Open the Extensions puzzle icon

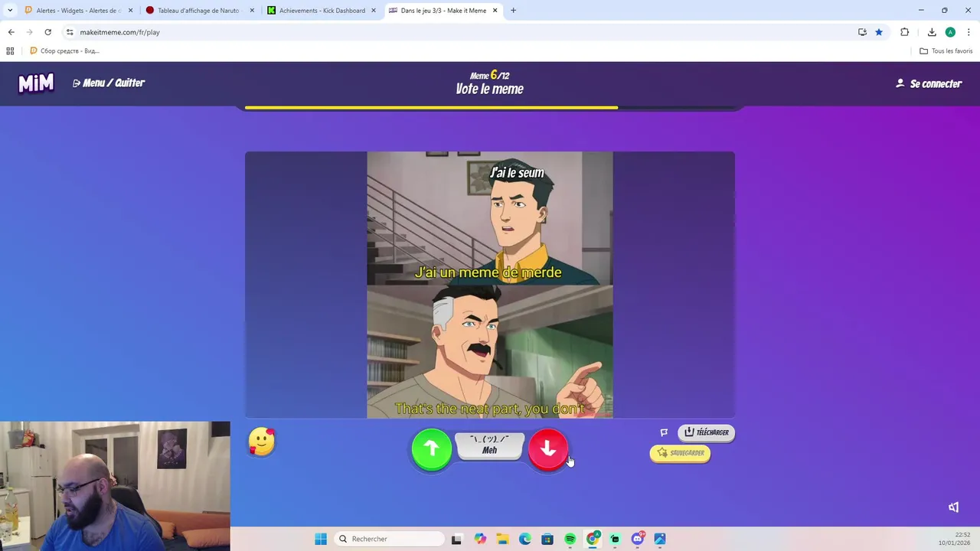pos(904,32)
